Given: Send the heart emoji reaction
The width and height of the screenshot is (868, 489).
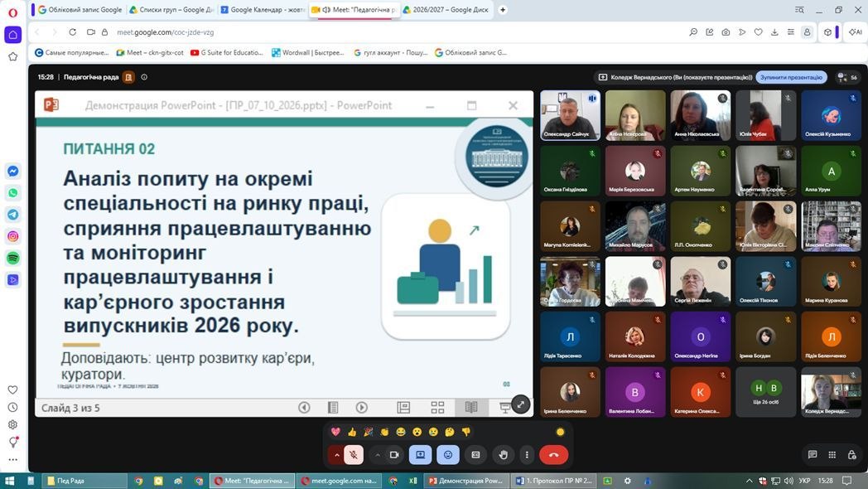Looking at the screenshot, I should click(335, 432).
